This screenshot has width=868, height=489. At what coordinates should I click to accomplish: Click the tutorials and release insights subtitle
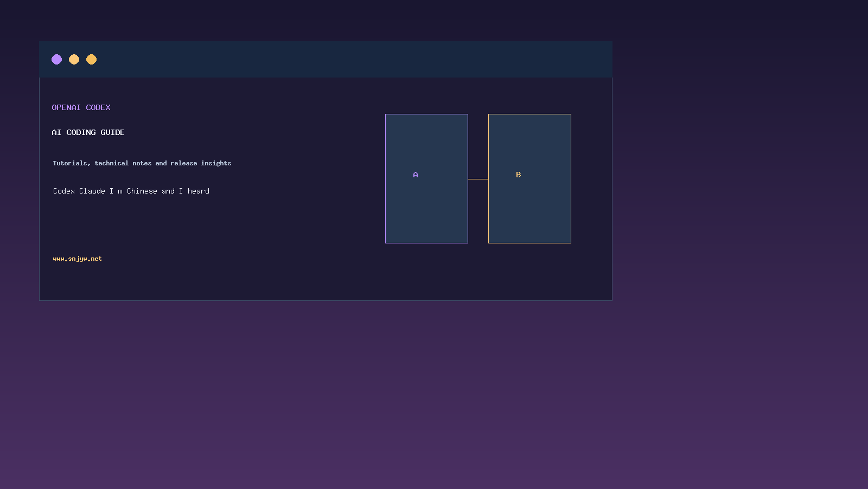(142, 163)
